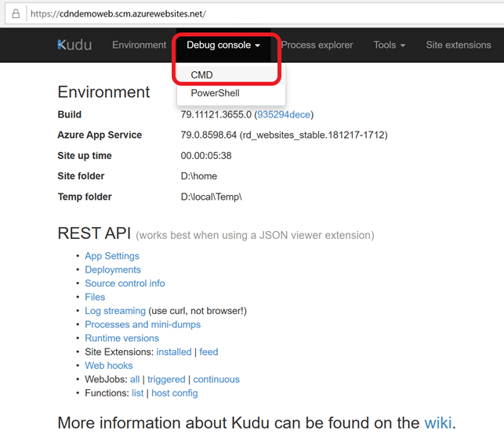The image size is (504, 437).
Task: Click the lock icon in address bar
Action: pos(16,14)
